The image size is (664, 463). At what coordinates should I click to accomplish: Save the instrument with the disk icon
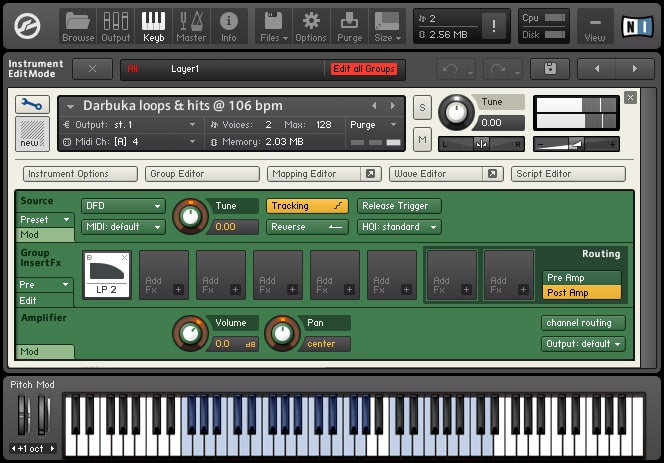550,69
